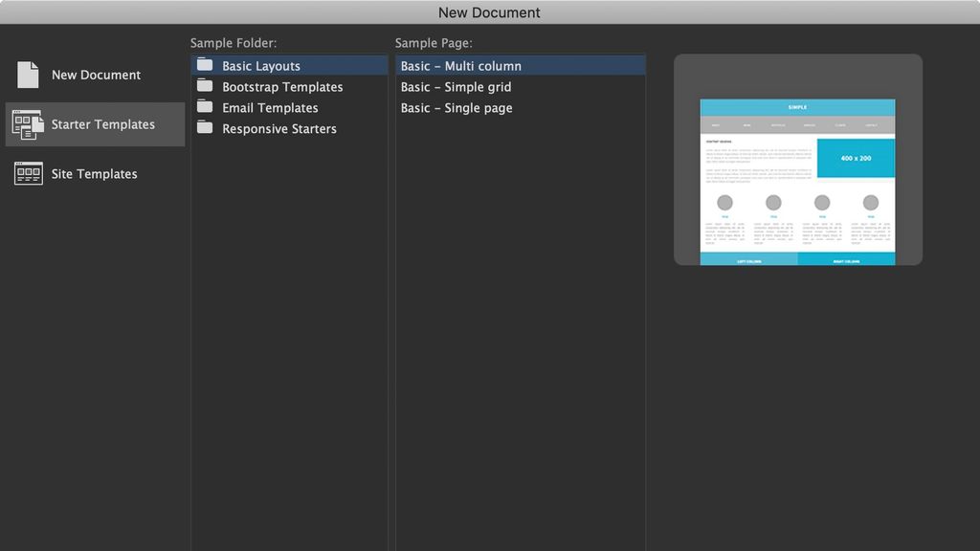The width and height of the screenshot is (980, 551).
Task: Select the Site Templates icon
Action: click(26, 173)
